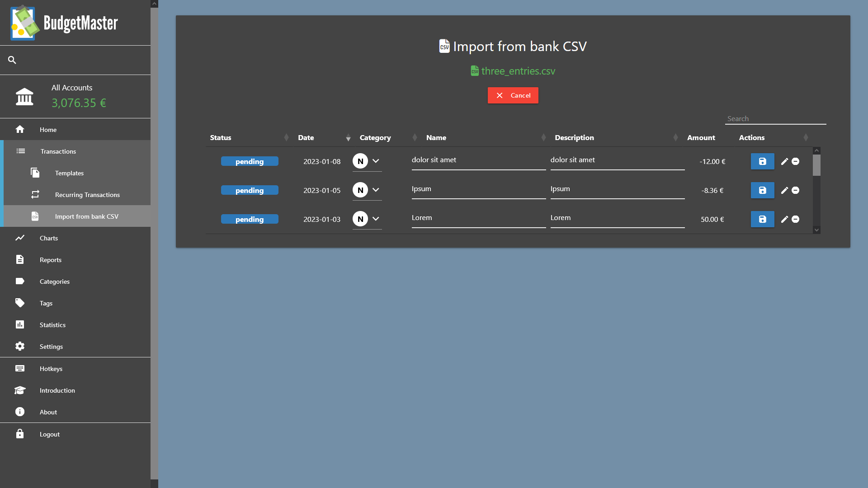Click the Home house icon
This screenshot has height=488, width=868.
tap(20, 129)
